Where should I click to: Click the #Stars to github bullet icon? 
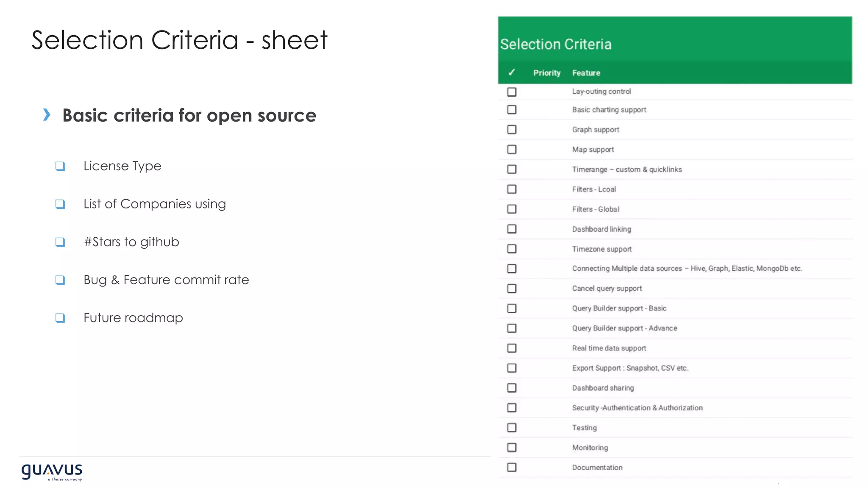(x=60, y=242)
